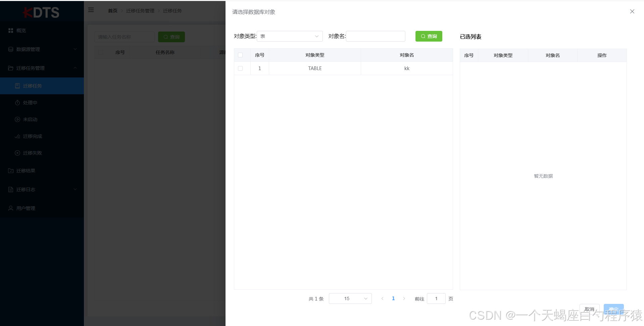Click 首页 in the breadcrumb
Screen dimensions: 644x326
pos(113,10)
